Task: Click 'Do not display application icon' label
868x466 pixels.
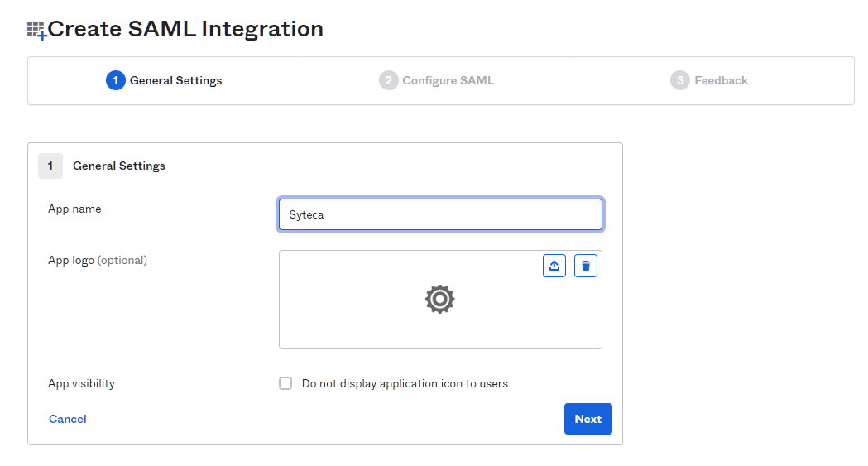Action: pos(405,383)
